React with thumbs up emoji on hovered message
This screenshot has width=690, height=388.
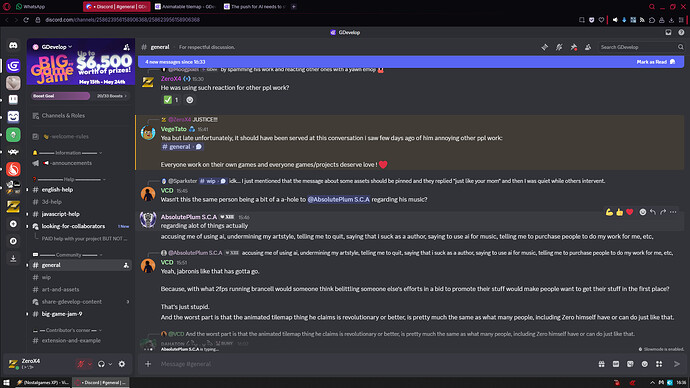tap(620, 212)
